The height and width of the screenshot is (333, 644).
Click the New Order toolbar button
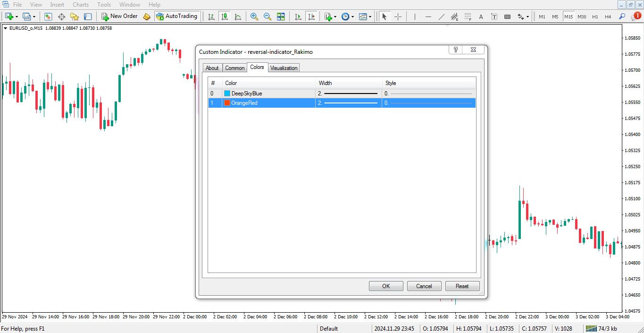pyautogui.click(x=119, y=17)
